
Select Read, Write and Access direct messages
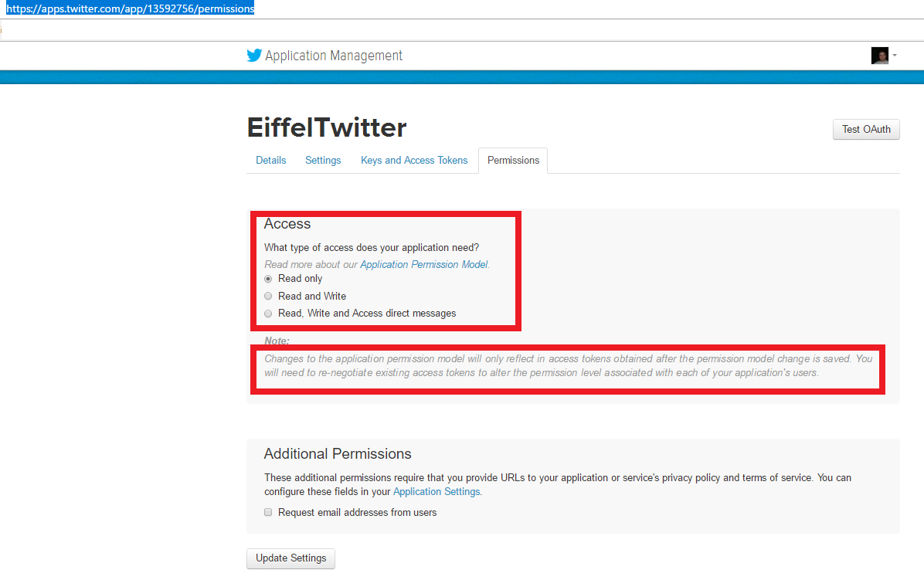click(x=268, y=314)
